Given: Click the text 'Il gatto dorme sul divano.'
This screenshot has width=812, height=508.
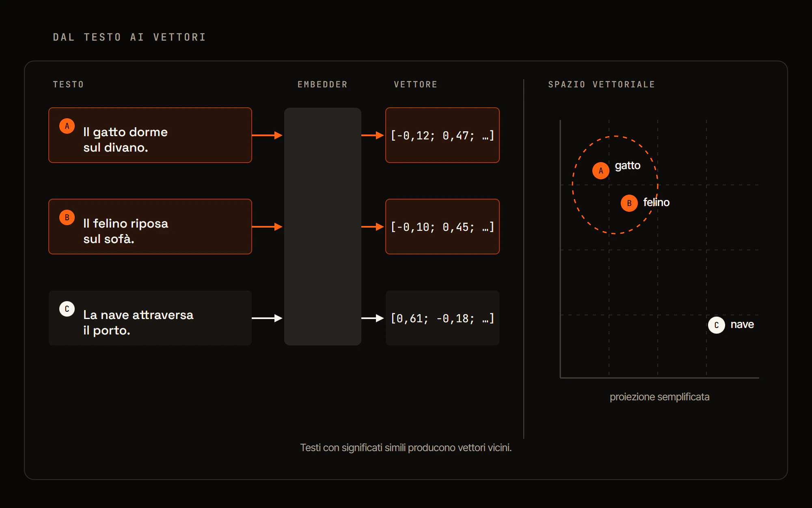Looking at the screenshot, I should (125, 140).
